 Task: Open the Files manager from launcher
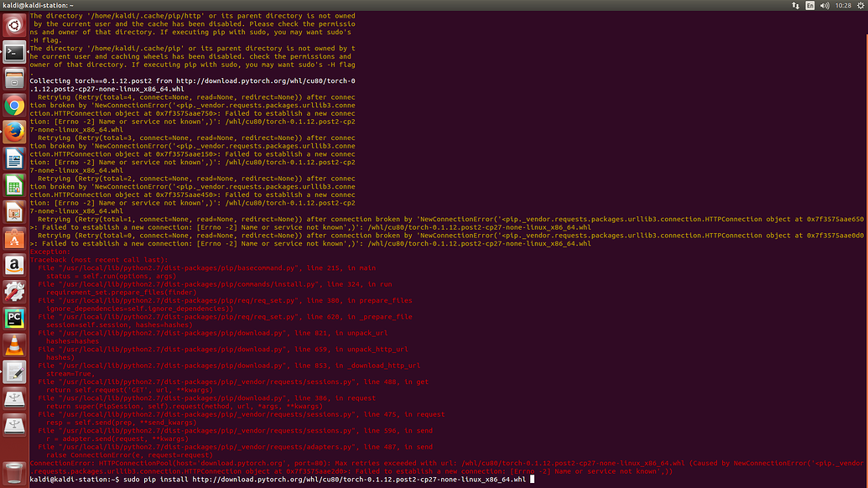13,79
